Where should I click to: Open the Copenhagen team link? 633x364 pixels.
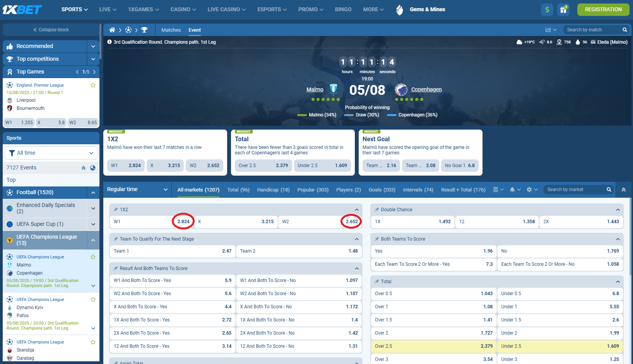426,89
